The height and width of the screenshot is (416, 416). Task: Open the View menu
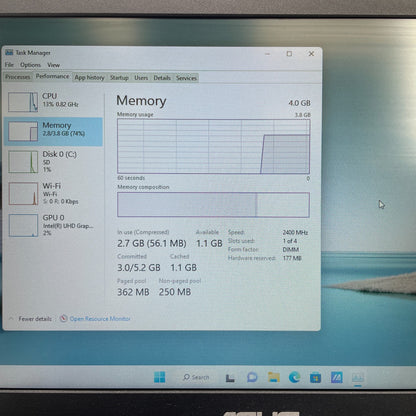[53, 65]
